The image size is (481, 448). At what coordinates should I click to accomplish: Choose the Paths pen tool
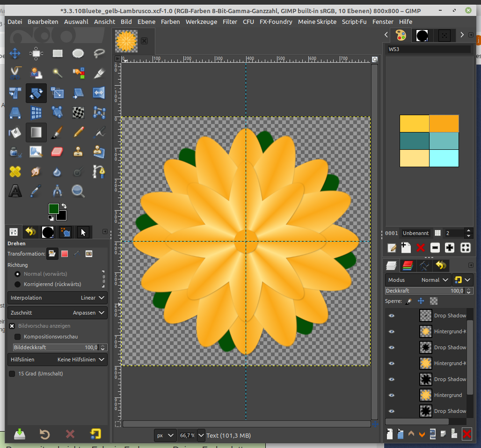tap(99, 171)
